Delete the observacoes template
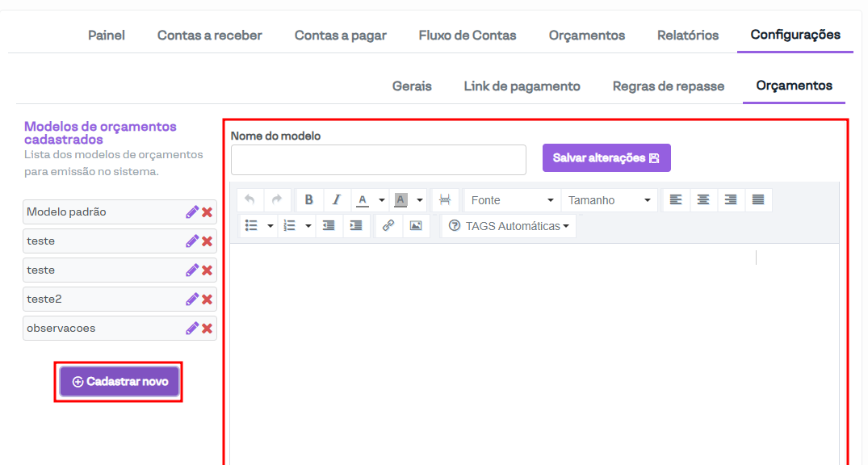Image resolution: width=868 pixels, height=465 pixels. (x=208, y=329)
